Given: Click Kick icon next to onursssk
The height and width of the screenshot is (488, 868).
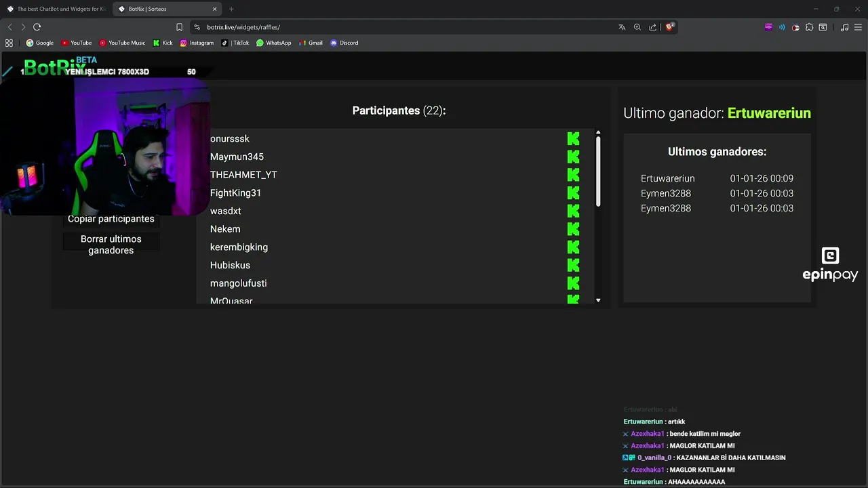Looking at the screenshot, I should [574, 138].
